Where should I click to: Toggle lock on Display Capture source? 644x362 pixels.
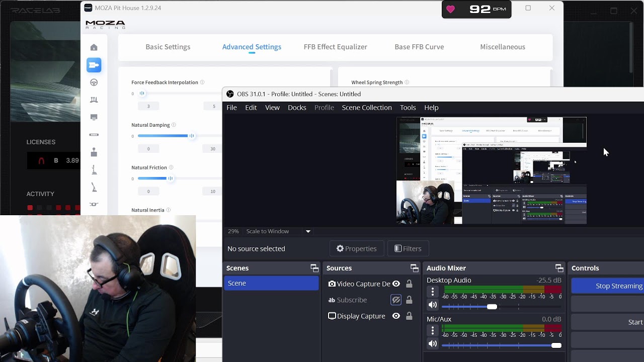point(409,316)
